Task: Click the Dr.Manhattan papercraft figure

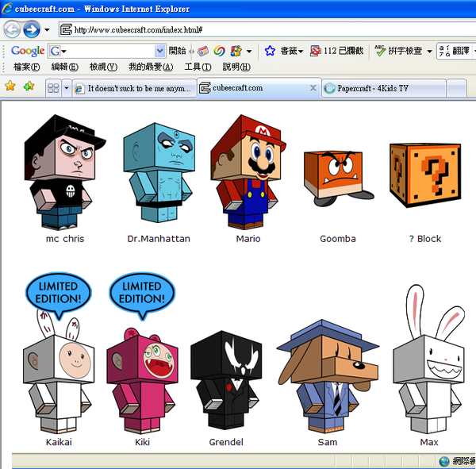Action: tap(159, 172)
